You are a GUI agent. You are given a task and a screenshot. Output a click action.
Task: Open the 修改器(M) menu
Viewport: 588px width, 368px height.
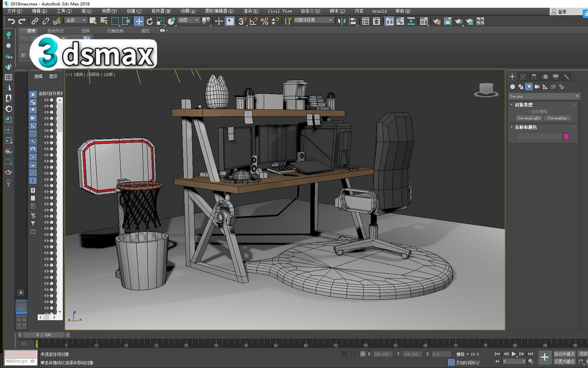[x=161, y=11]
